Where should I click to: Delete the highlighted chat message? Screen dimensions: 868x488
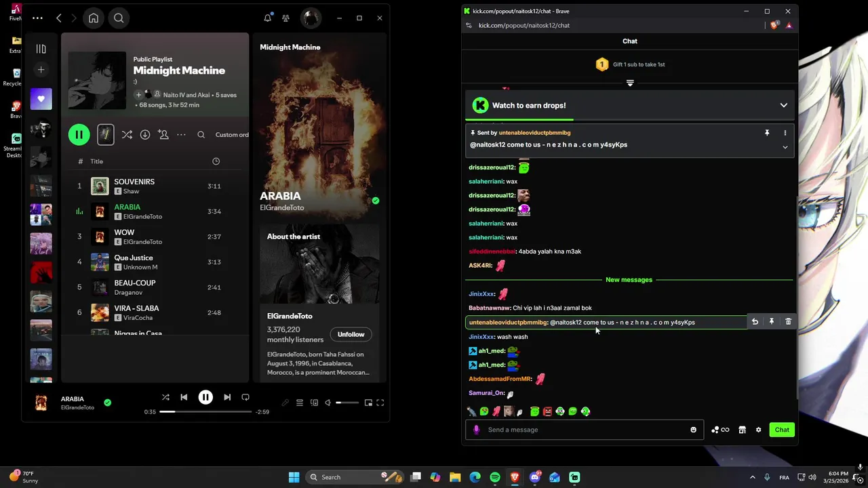click(x=788, y=322)
